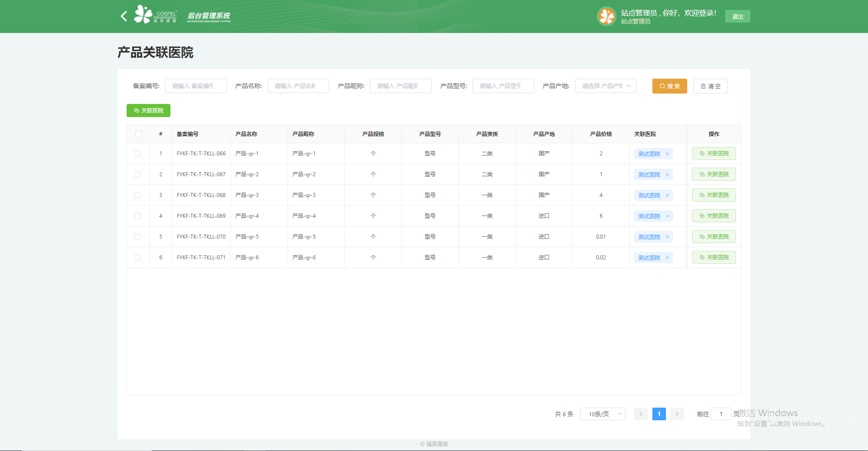868x451 pixels.
Task: Open the 产品产地 dropdown filter
Action: click(605, 86)
